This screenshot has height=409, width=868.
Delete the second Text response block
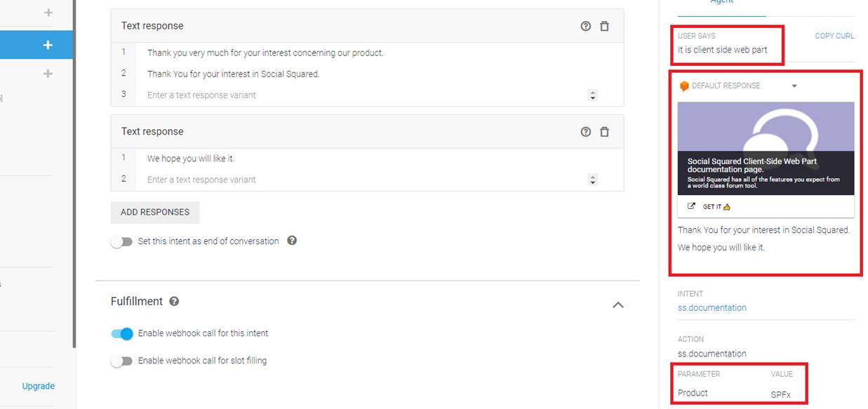pyautogui.click(x=604, y=132)
